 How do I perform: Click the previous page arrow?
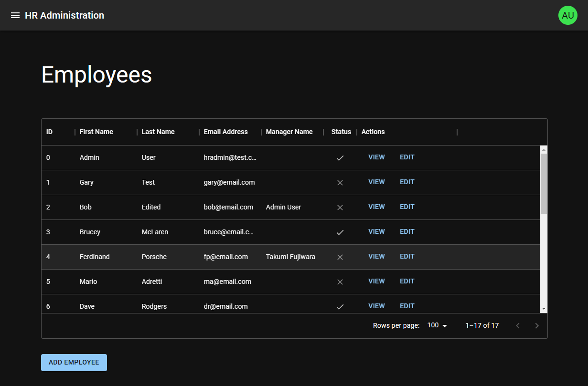click(x=518, y=325)
